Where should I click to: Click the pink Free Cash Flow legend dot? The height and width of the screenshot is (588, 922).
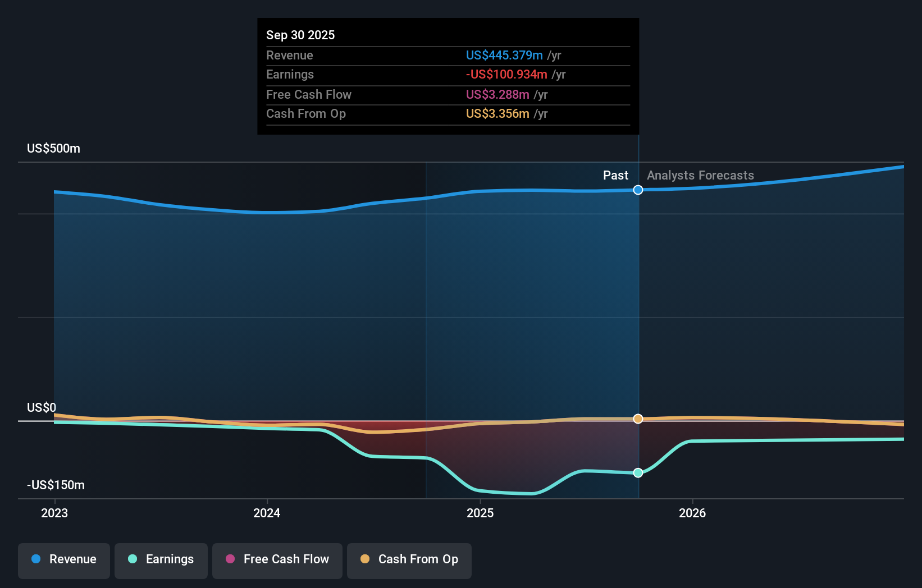(x=230, y=559)
